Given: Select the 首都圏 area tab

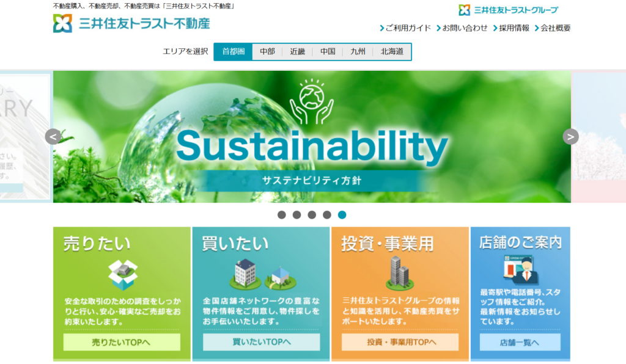Looking at the screenshot, I should pyautogui.click(x=233, y=52).
